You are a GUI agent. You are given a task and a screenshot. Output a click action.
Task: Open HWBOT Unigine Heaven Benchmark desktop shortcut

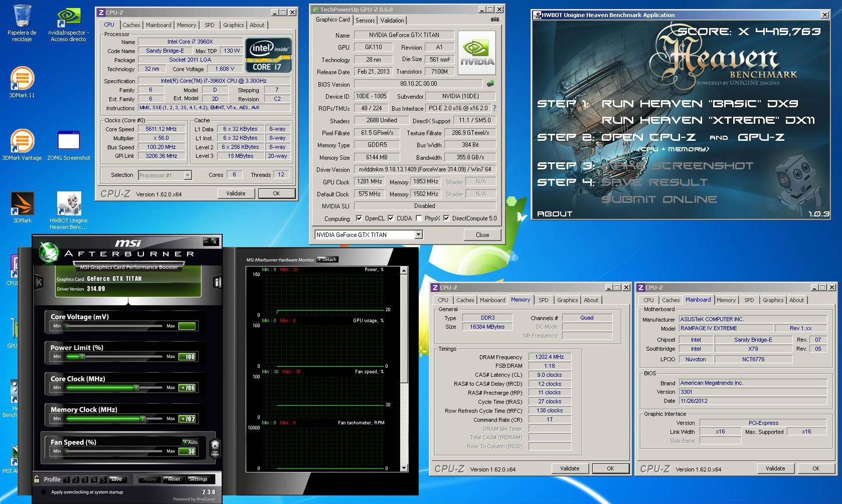(69, 210)
